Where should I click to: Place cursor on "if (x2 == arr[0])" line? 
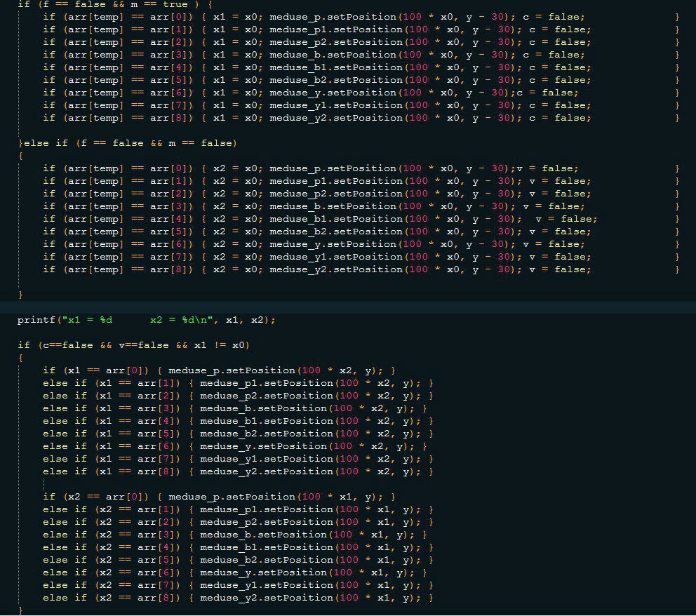pyautogui.click(x=219, y=497)
